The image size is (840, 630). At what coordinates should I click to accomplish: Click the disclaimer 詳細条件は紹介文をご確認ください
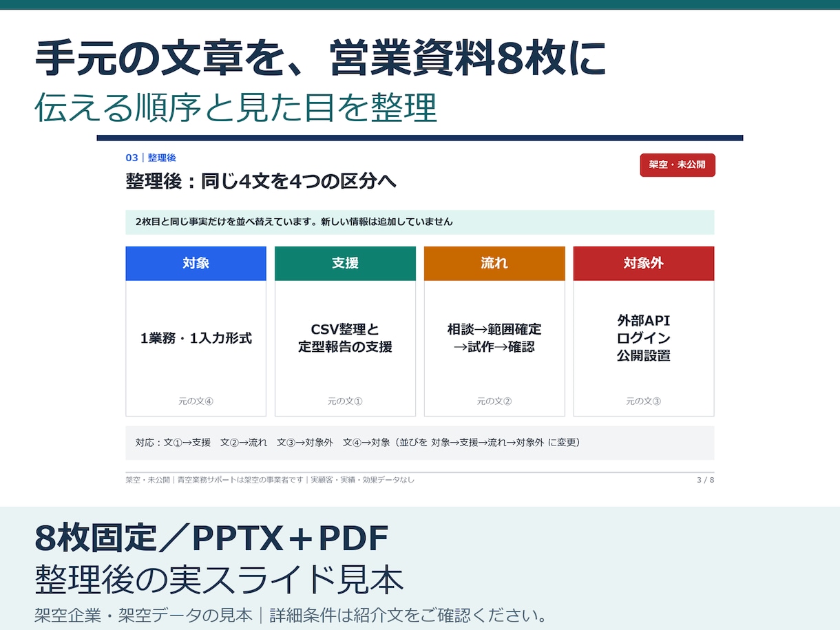(x=408, y=615)
